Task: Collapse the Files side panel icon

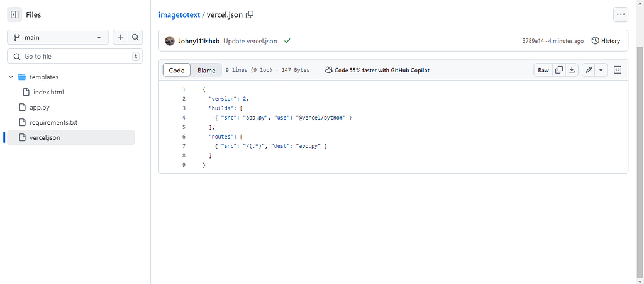Action: [x=15, y=14]
